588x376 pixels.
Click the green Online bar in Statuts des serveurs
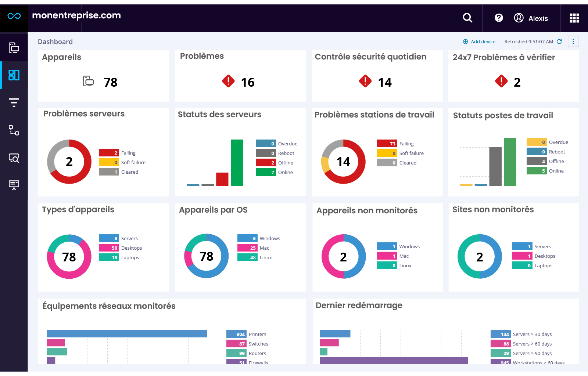237,163
